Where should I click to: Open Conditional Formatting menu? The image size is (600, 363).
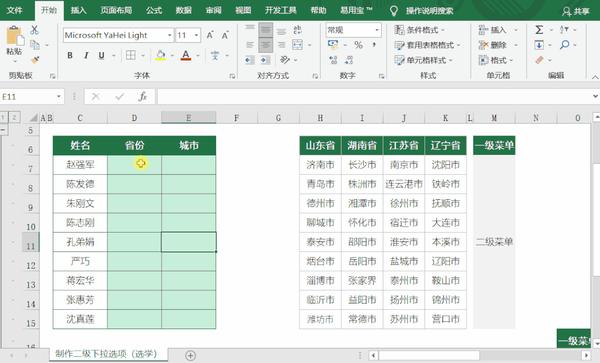pyautogui.click(x=419, y=30)
